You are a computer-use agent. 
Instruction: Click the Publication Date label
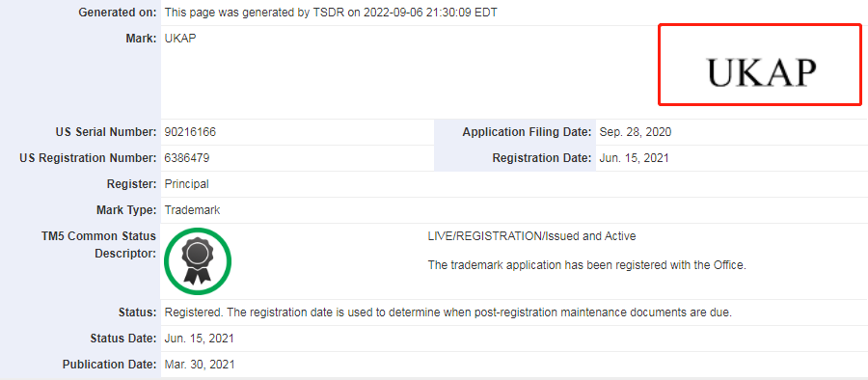tap(110, 365)
